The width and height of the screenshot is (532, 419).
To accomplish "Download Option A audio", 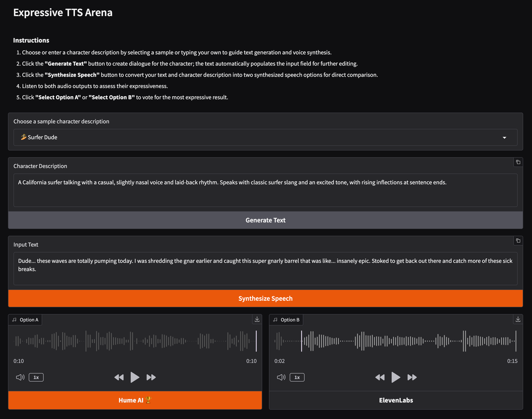I will tap(257, 319).
